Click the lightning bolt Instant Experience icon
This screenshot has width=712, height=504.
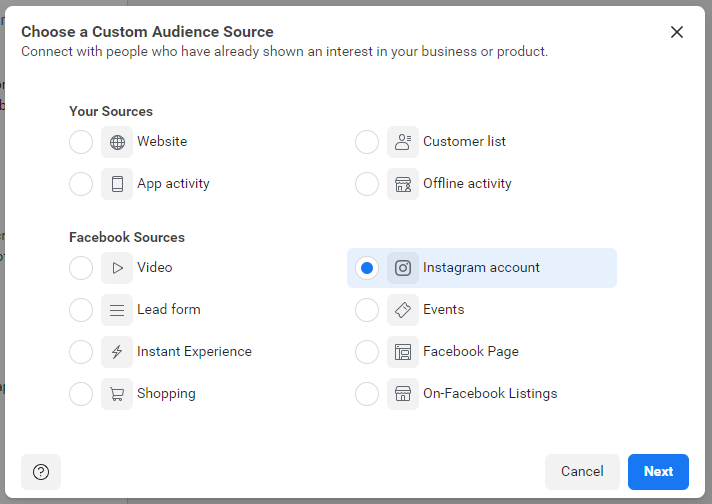point(117,352)
